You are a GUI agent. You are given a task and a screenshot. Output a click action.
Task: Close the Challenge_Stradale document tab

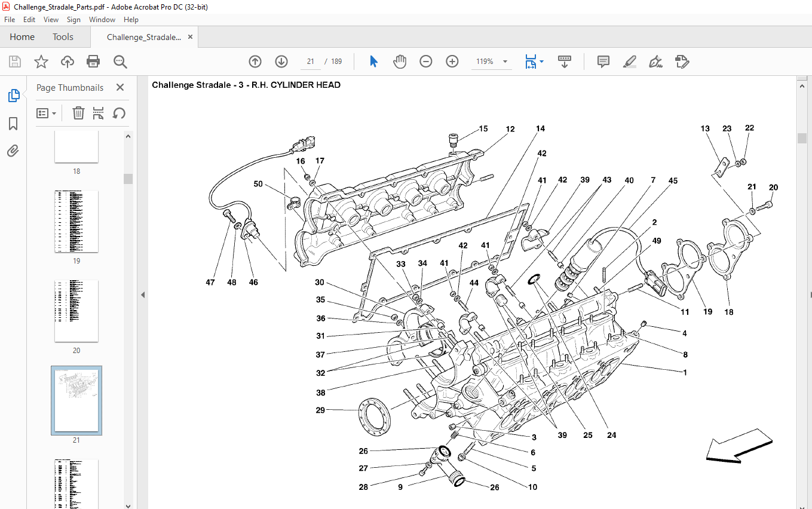191,37
